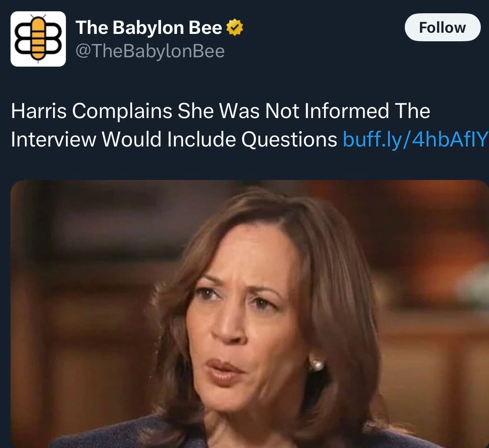The height and width of the screenshot is (448, 489).
Task: Click the word Complains in the tweet
Action: (122, 112)
